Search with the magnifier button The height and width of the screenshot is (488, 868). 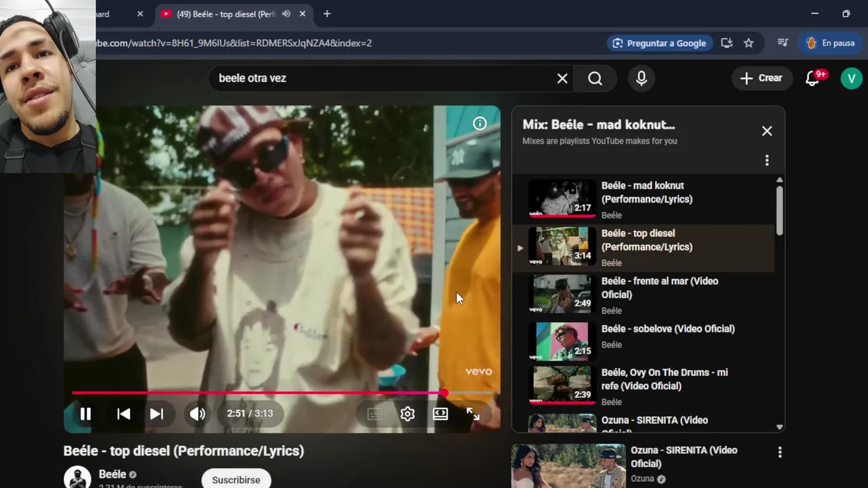(595, 79)
